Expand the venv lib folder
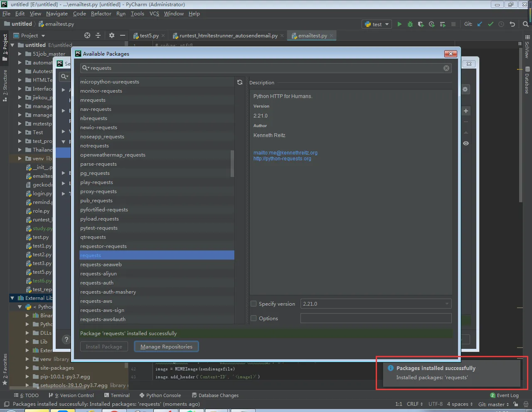The height and width of the screenshot is (412, 532). point(20,158)
